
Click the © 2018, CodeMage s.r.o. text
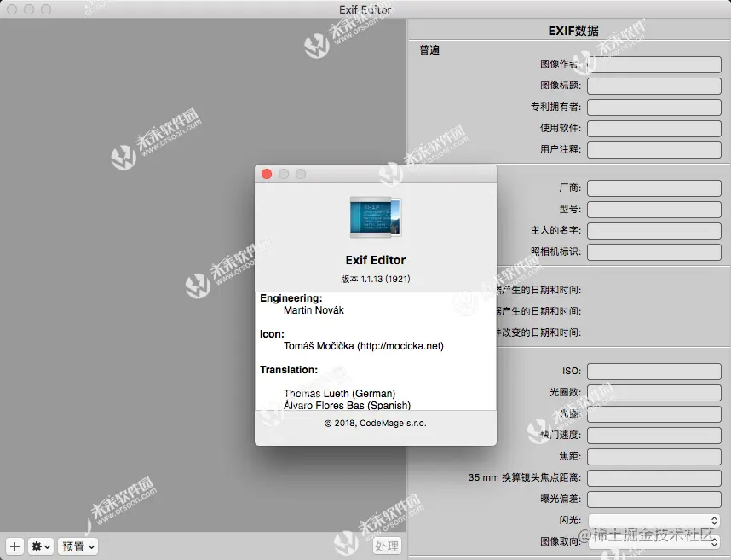click(x=375, y=423)
